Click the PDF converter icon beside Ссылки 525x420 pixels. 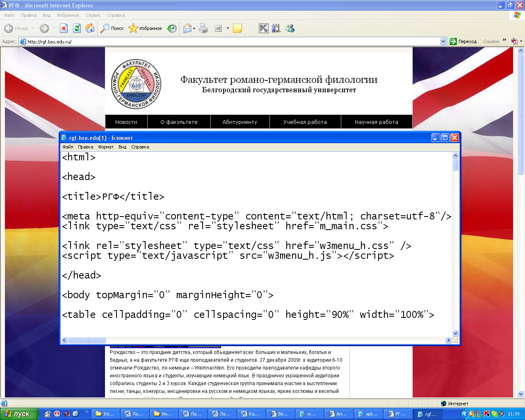click(514, 41)
